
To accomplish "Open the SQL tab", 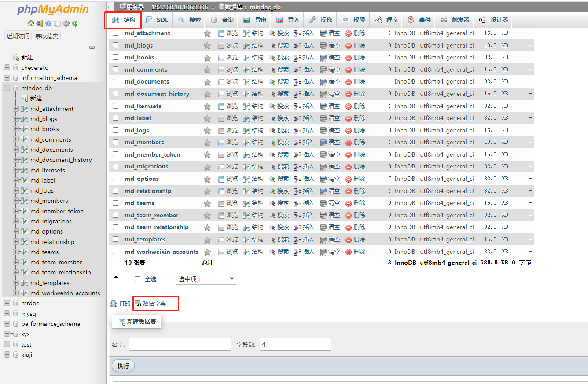I will click(x=157, y=20).
